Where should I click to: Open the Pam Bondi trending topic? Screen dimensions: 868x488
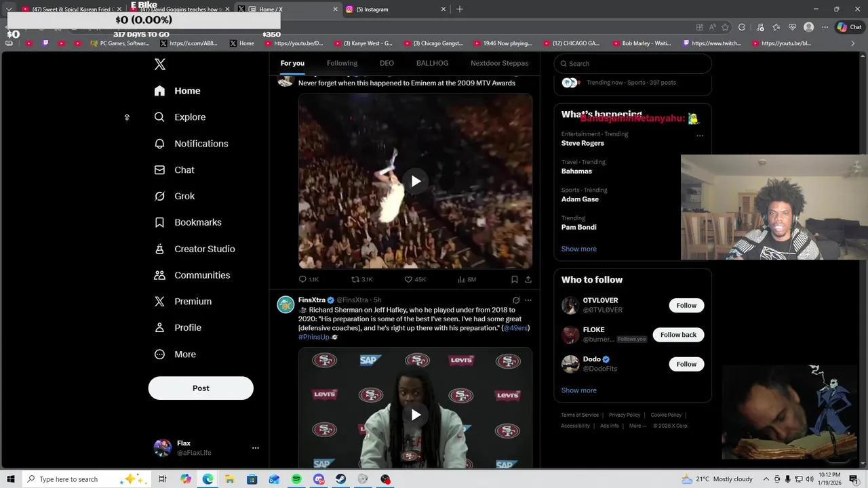click(579, 227)
